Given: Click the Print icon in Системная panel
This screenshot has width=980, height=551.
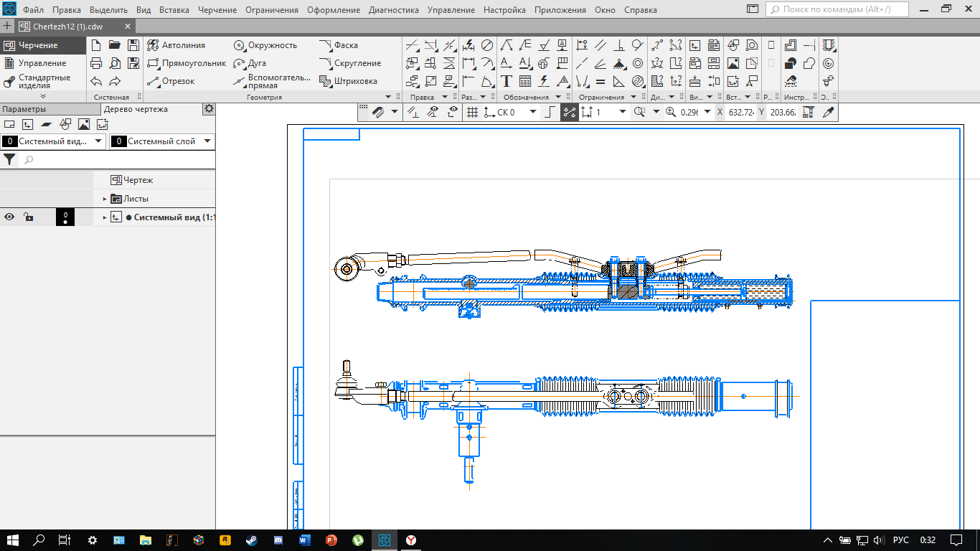Looking at the screenshot, I should pos(96,63).
